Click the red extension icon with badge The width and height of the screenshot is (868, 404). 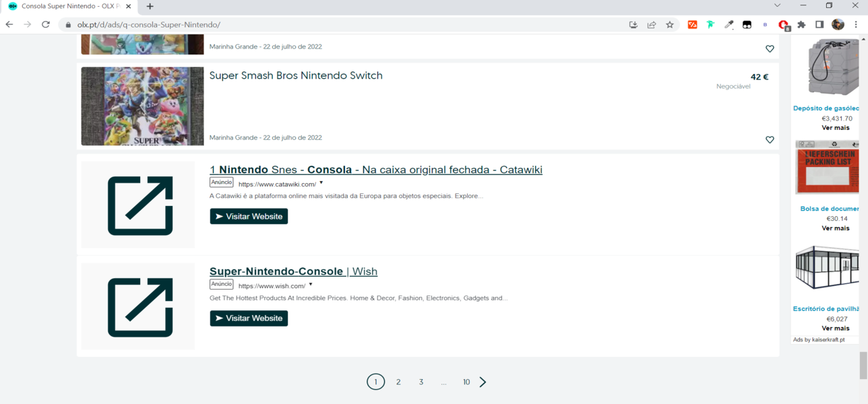coord(784,25)
